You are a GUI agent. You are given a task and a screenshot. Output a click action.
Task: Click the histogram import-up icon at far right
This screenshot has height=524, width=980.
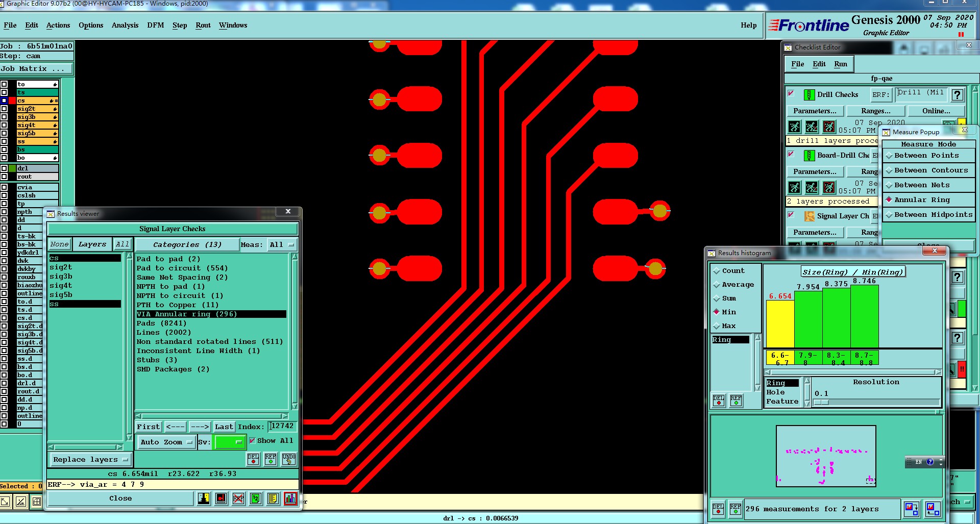tap(933, 509)
